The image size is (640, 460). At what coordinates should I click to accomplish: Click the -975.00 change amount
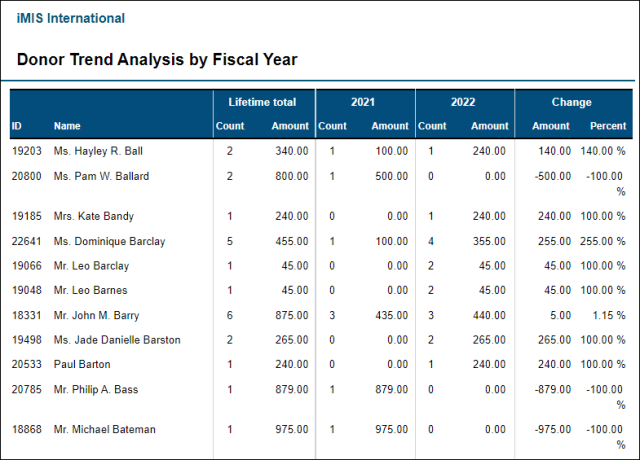point(553,429)
